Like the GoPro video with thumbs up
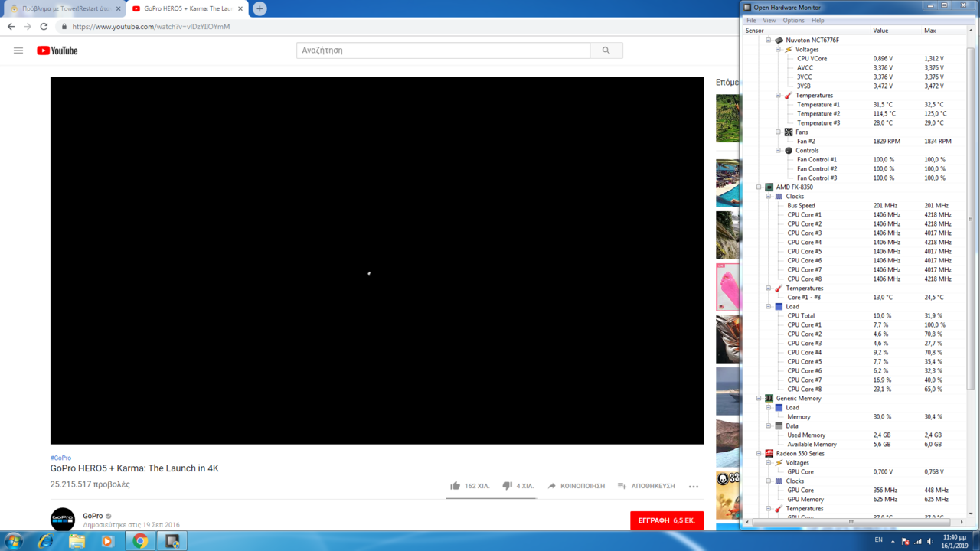 (456, 486)
